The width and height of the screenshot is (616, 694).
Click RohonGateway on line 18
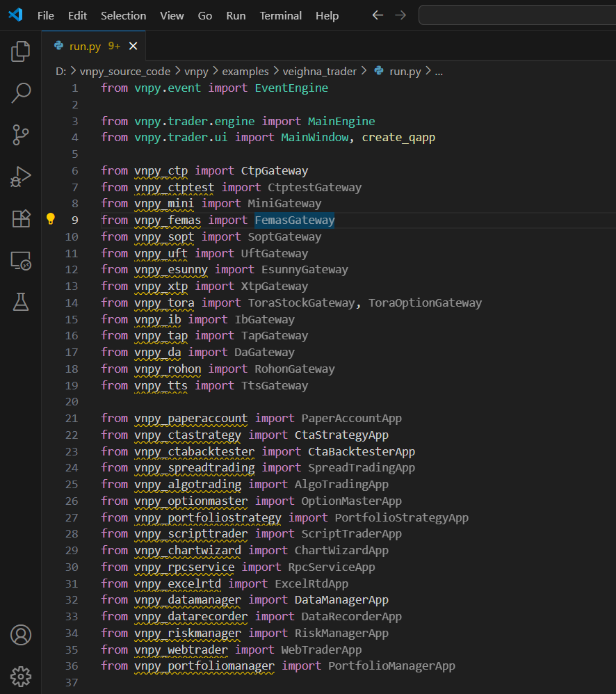(295, 369)
